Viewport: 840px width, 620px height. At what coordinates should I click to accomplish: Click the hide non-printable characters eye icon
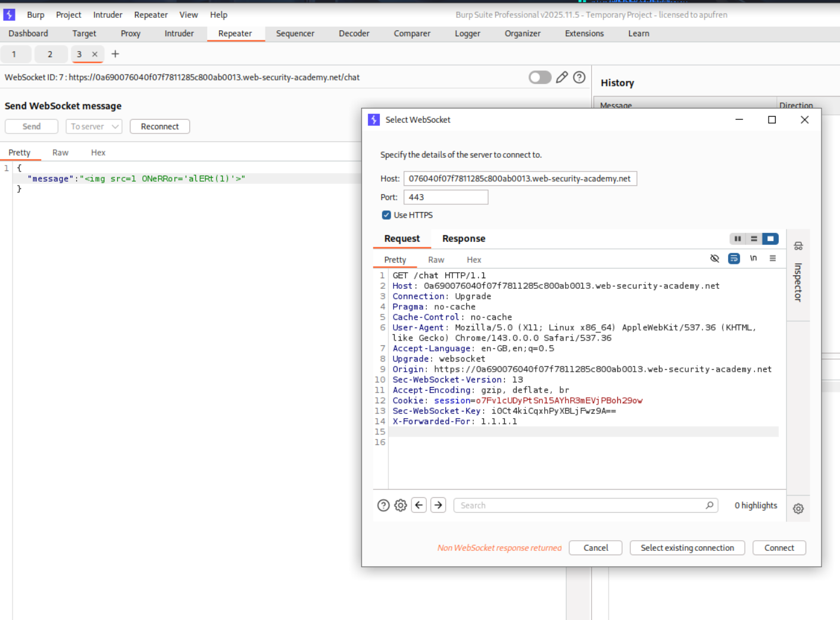[x=714, y=258]
